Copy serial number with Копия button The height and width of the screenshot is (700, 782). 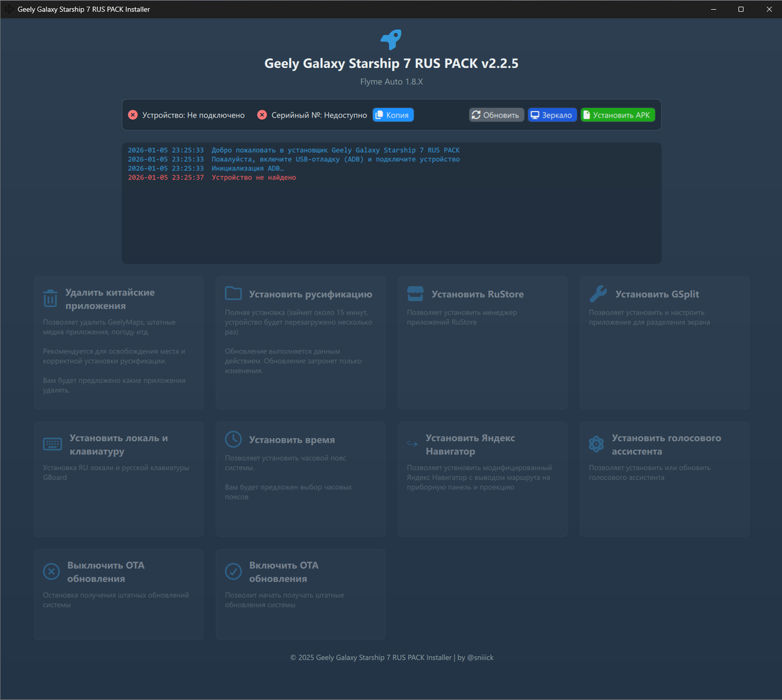(x=393, y=115)
